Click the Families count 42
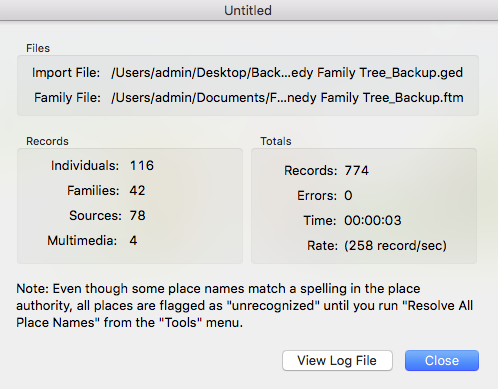The image size is (498, 389). 137,191
